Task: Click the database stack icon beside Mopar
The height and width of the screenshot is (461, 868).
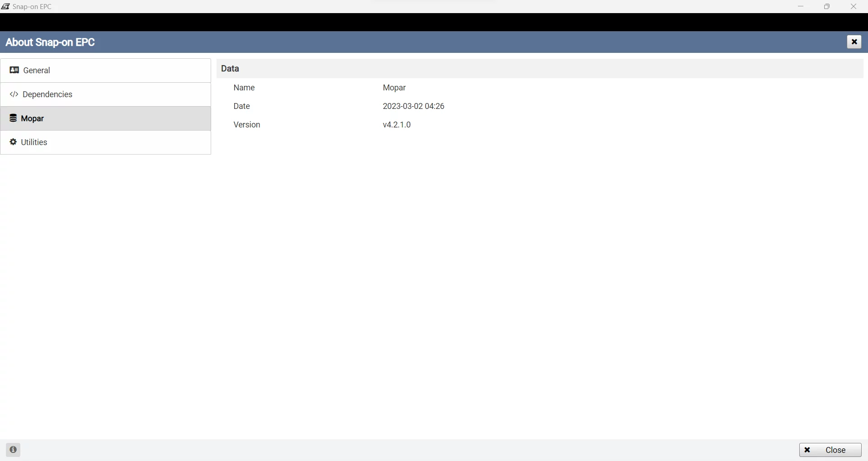Action: [x=14, y=118]
